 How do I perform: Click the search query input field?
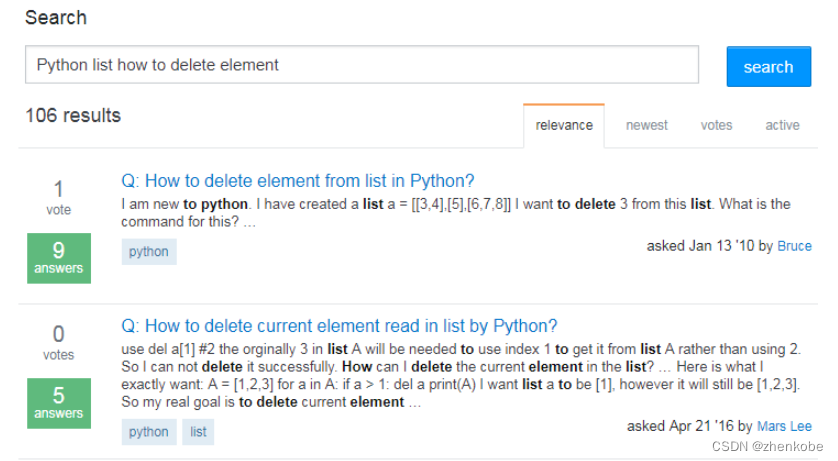click(361, 65)
